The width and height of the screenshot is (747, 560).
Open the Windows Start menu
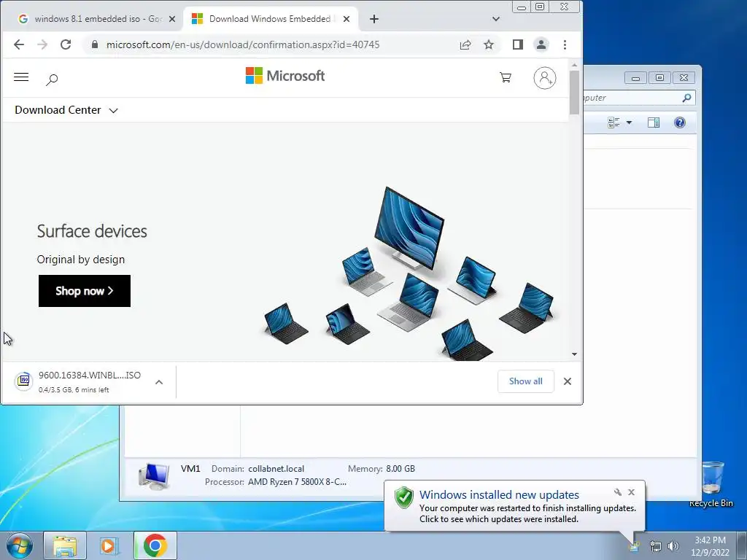point(20,545)
